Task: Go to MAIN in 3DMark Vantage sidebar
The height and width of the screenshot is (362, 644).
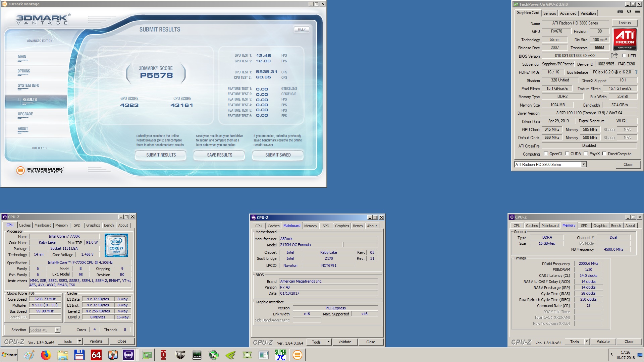Action: [x=22, y=57]
